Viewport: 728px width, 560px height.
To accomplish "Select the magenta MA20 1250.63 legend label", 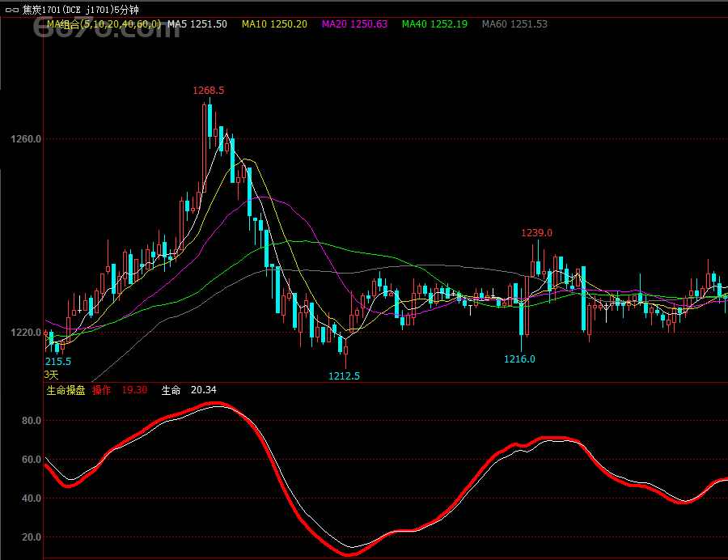I will pos(354,24).
